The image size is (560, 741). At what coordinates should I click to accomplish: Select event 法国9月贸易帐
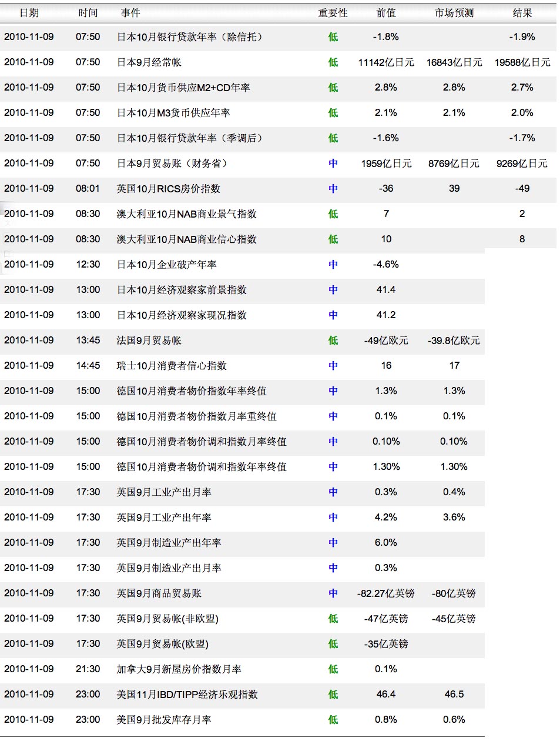pyautogui.click(x=149, y=341)
